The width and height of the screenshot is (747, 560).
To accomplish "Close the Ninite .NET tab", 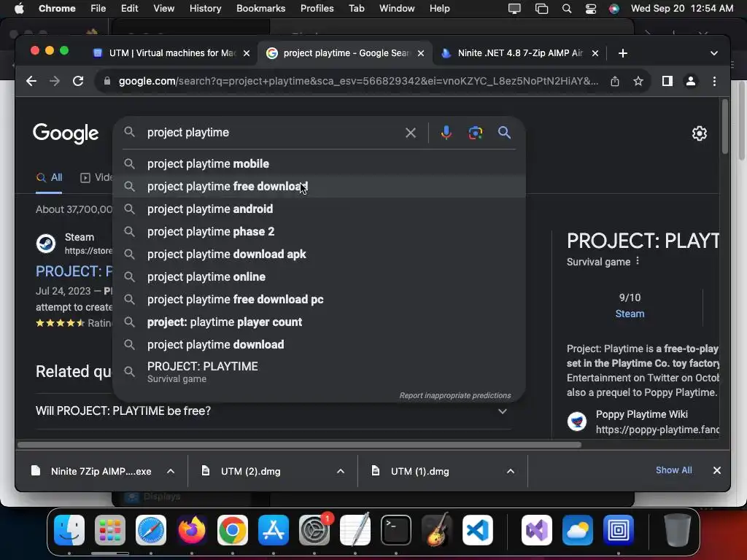I will click(595, 53).
